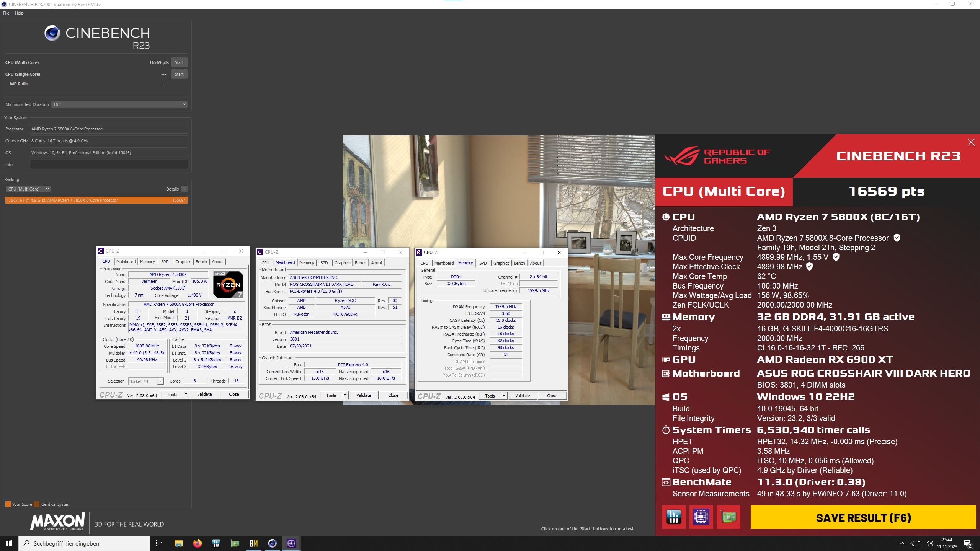The height and width of the screenshot is (551, 980).
Task: Click Tools button in Mainboard CPU-Z window
Action: (331, 395)
